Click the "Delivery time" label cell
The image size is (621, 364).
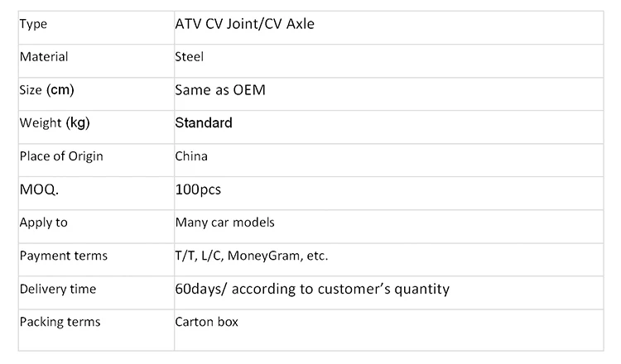57,289
